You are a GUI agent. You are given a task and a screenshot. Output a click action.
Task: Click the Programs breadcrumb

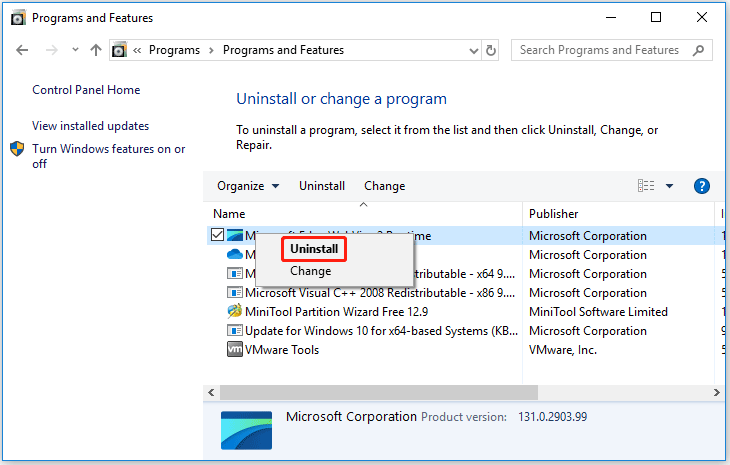[x=174, y=50]
